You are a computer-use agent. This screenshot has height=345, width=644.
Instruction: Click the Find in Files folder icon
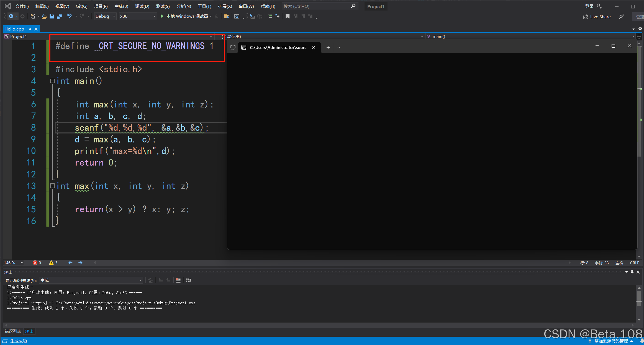pos(226,16)
